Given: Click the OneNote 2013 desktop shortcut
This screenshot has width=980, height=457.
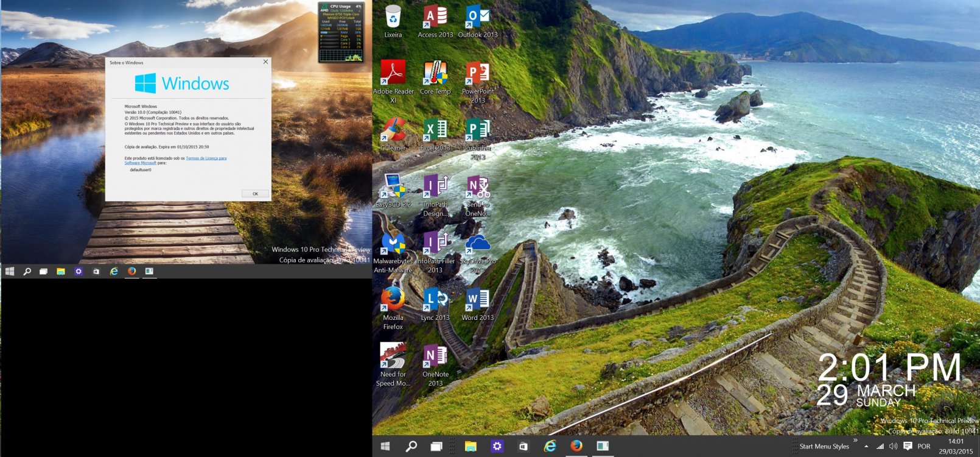Looking at the screenshot, I should 435,366.
